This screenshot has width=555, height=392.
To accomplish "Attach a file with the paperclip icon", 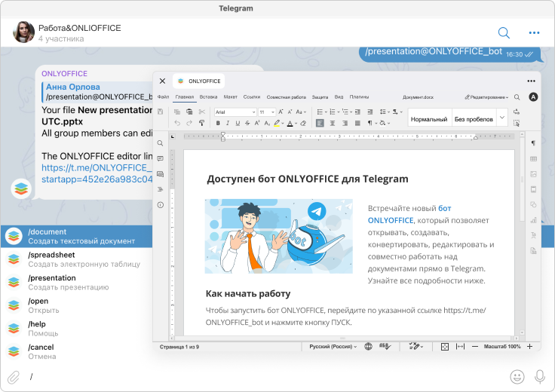I will (x=14, y=377).
